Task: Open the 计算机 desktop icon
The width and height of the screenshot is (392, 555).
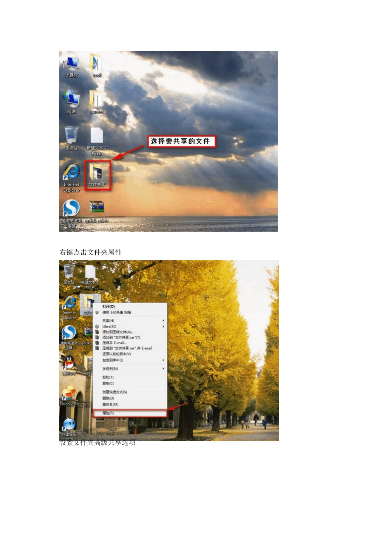Action: pyautogui.click(x=71, y=66)
